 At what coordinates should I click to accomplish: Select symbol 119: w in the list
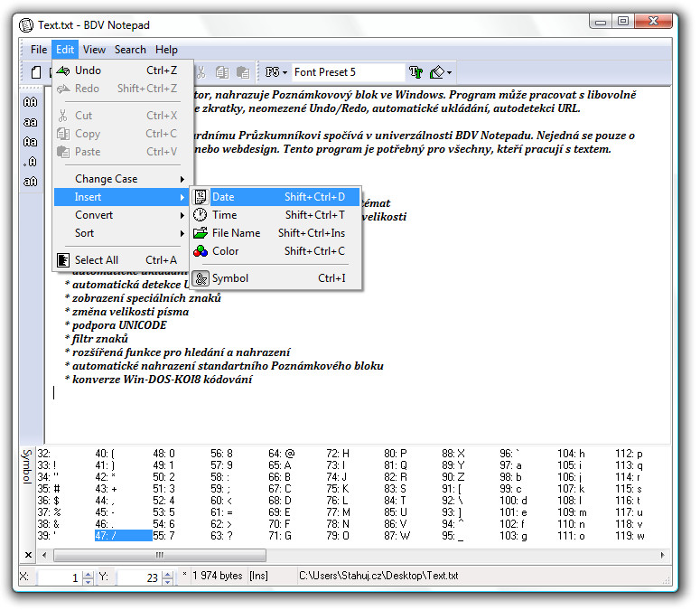pyautogui.click(x=630, y=536)
